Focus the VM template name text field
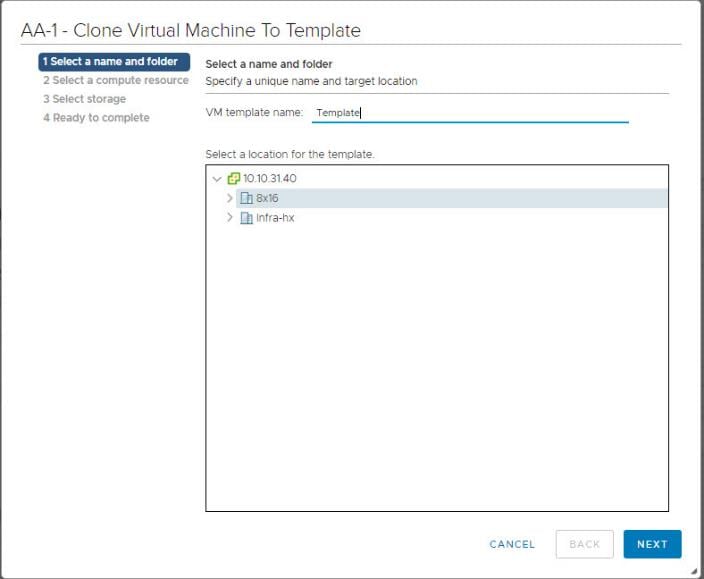Viewport: 704px width, 579px height. click(470, 113)
